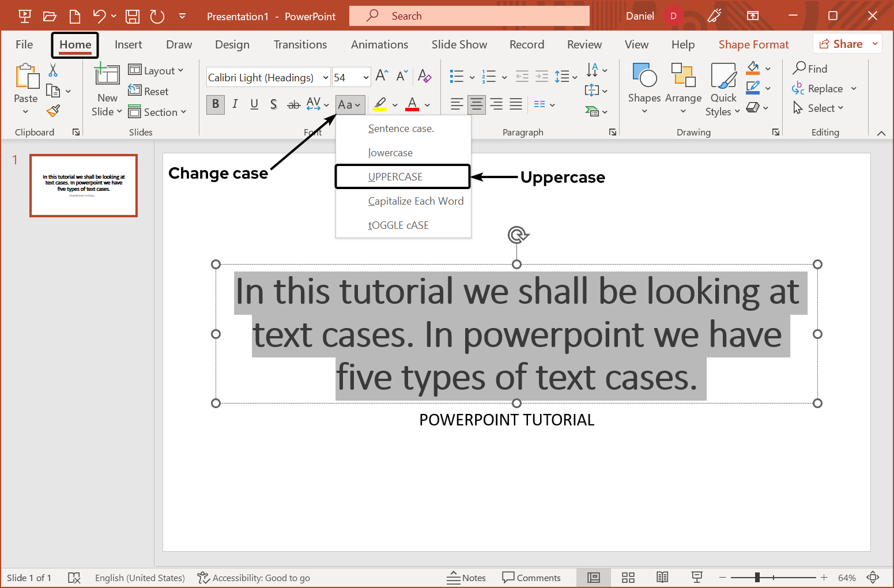Click the Increase Font Size icon

click(382, 76)
